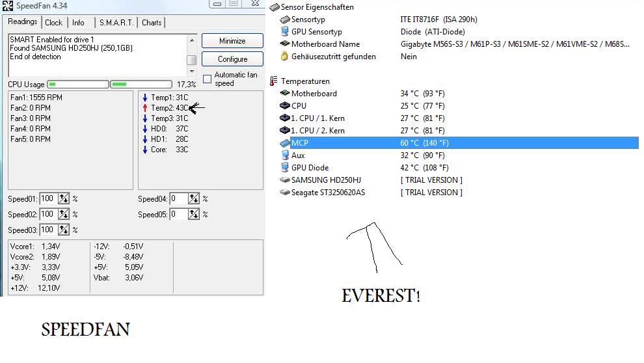Click the SpeedFan app icon in title bar

coord(7,6)
